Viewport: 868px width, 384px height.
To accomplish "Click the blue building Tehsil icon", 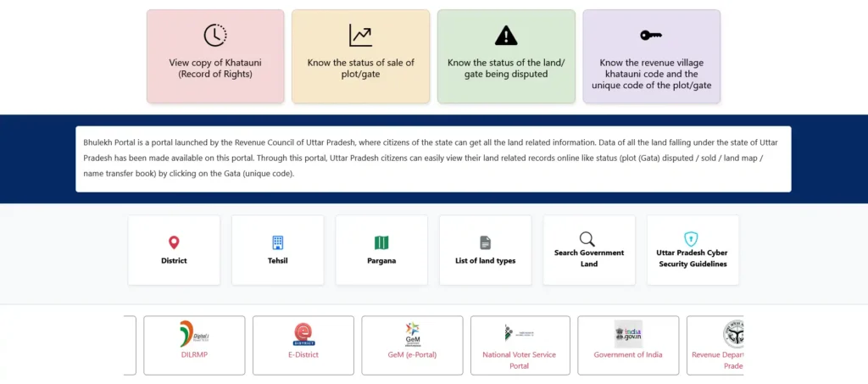I will (277, 242).
